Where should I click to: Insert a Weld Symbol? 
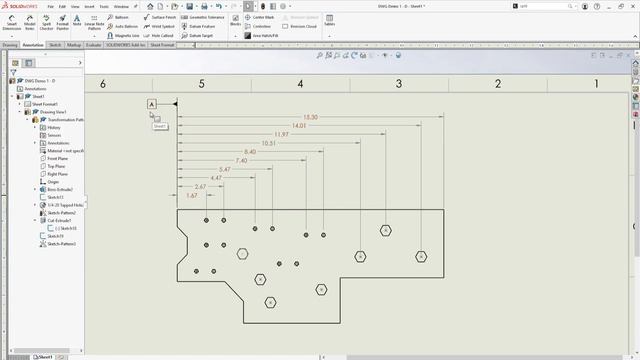pos(159,26)
